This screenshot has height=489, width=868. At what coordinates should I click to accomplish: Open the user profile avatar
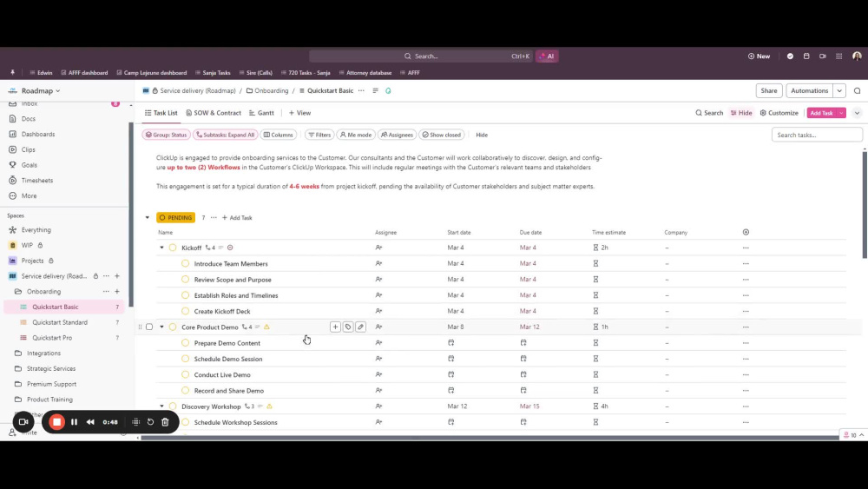[857, 56]
